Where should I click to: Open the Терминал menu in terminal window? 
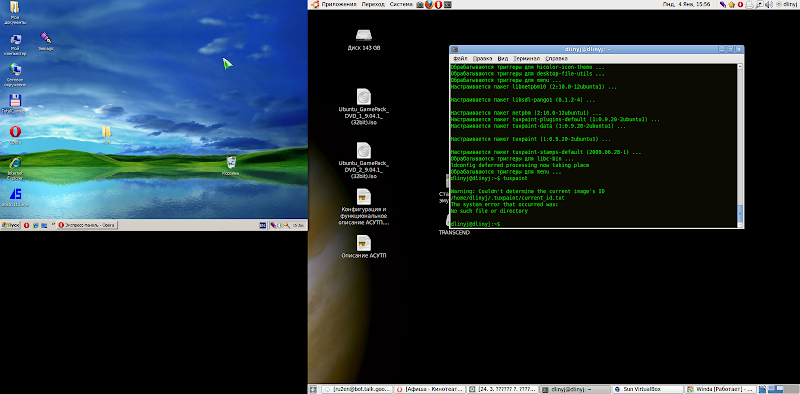527,59
